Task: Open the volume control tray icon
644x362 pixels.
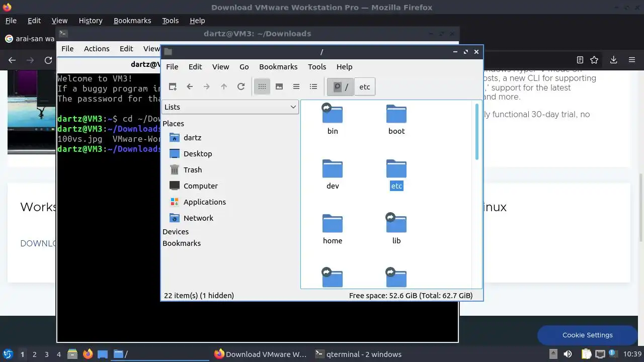Action: click(x=568, y=354)
